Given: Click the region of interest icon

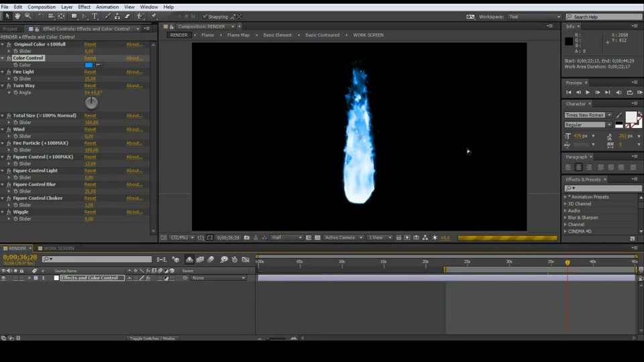Looking at the screenshot, I should (210, 237).
